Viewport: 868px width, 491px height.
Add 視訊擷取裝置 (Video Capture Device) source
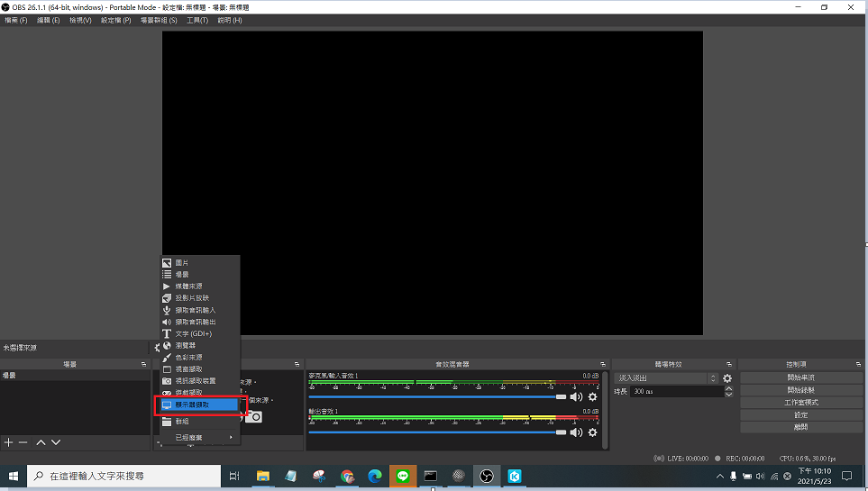pos(195,381)
